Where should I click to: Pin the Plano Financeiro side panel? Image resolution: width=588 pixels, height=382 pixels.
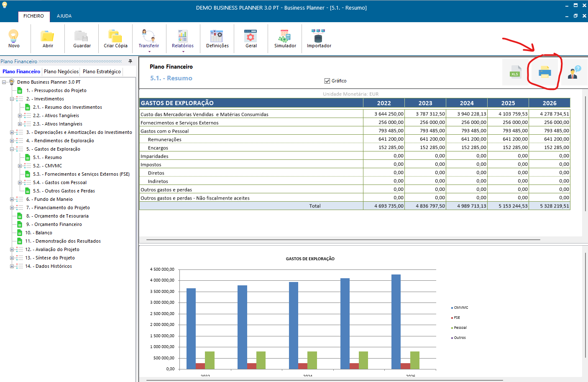coord(130,62)
